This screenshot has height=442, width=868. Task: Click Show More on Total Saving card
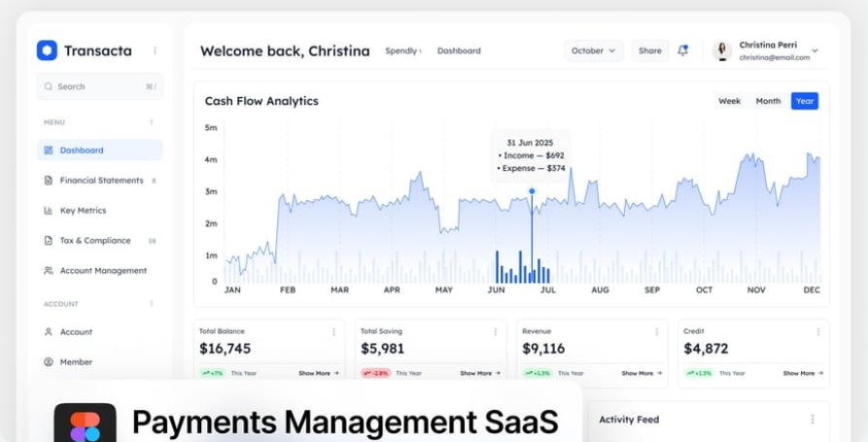480,373
